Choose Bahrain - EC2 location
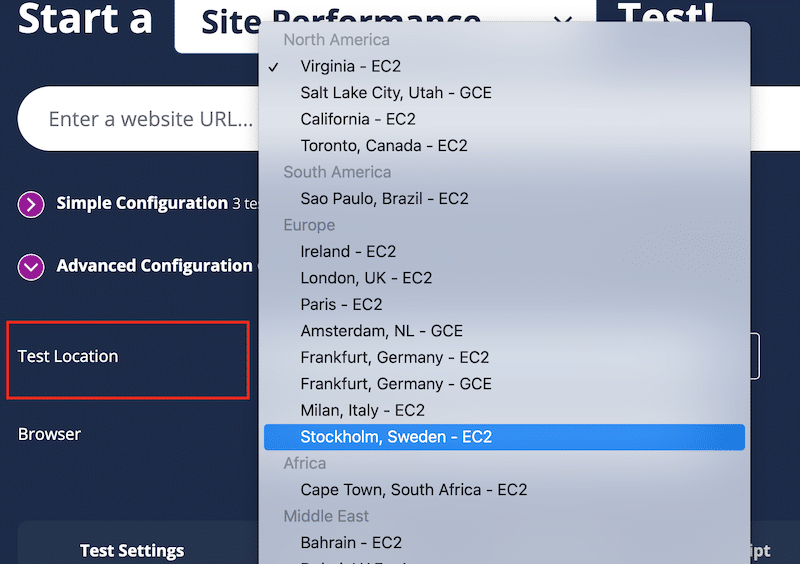Screen dimensions: 800x564 (504, 543)
